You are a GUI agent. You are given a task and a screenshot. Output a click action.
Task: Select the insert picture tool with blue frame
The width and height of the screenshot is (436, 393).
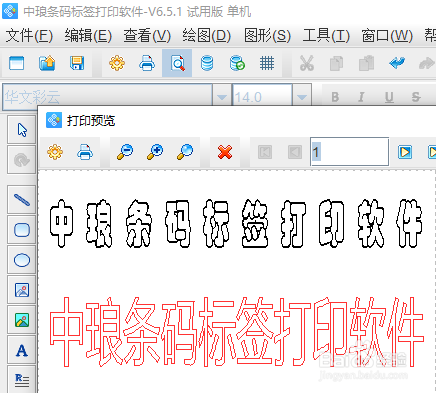pos(22,290)
